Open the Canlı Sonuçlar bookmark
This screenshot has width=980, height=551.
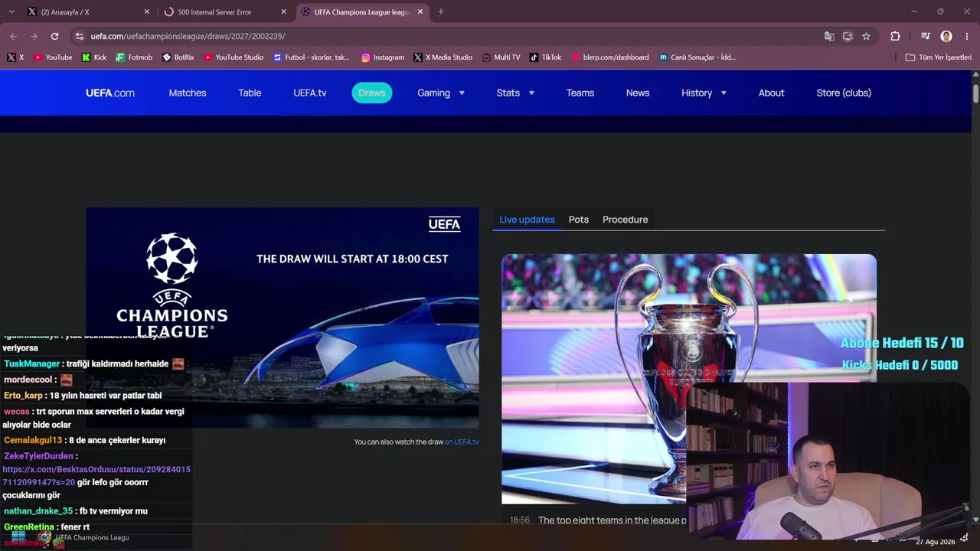(x=697, y=57)
